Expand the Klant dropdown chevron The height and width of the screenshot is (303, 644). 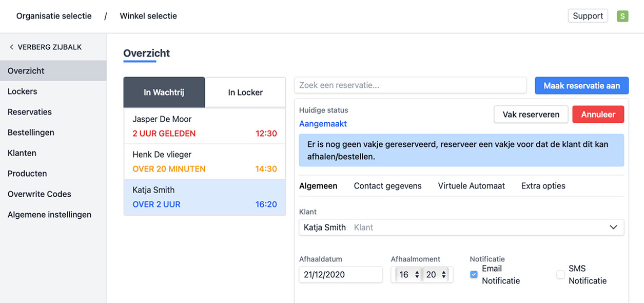pos(613,228)
